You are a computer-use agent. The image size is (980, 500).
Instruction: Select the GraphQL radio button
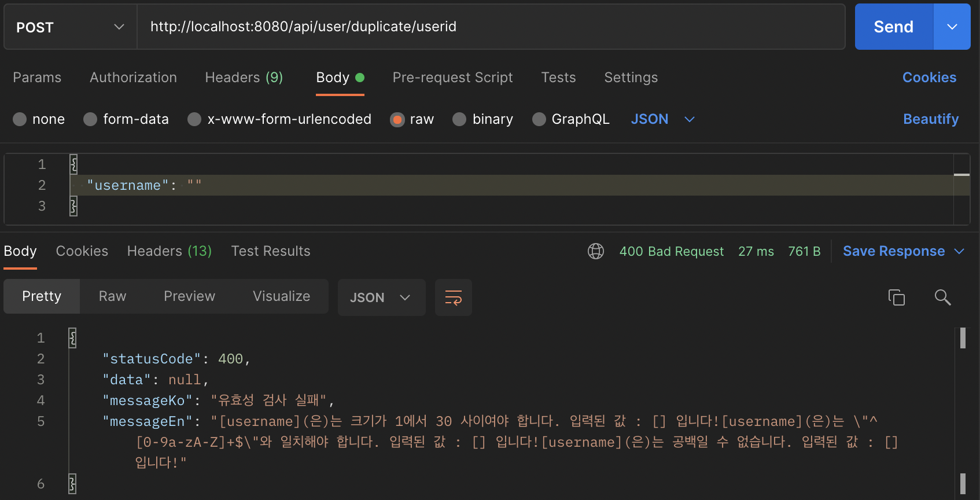[539, 119]
